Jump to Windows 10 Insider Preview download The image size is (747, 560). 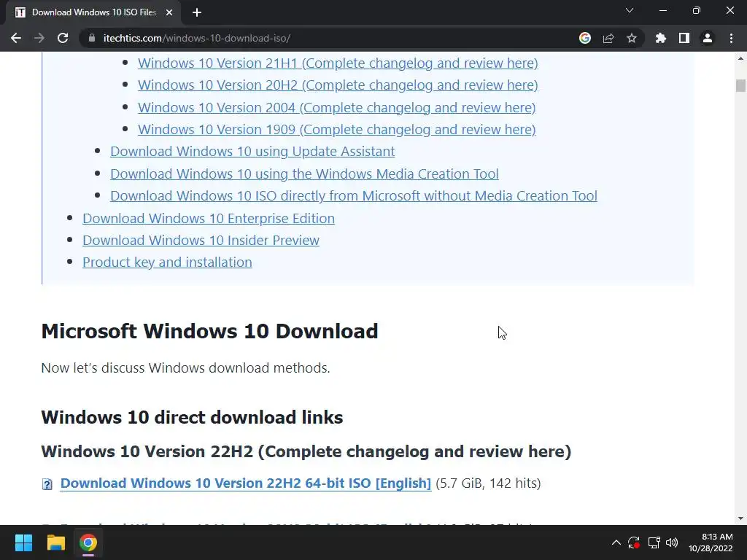pos(201,240)
